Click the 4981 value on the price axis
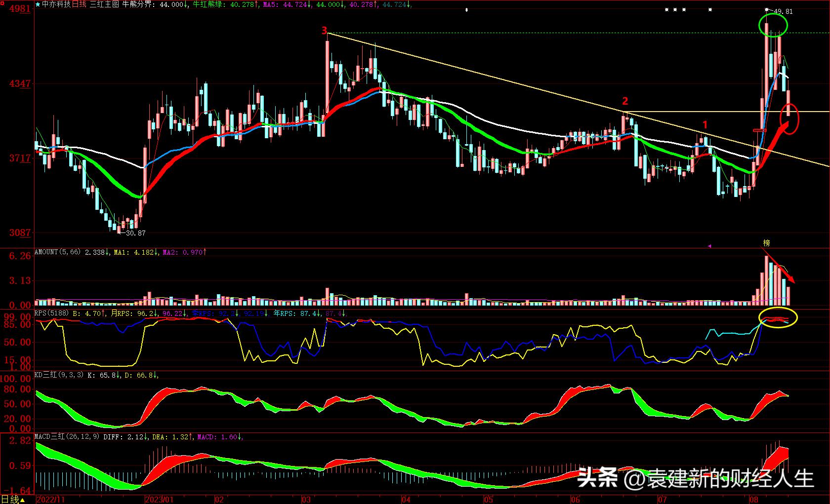Screen dimensions: 830x504 (20, 9)
